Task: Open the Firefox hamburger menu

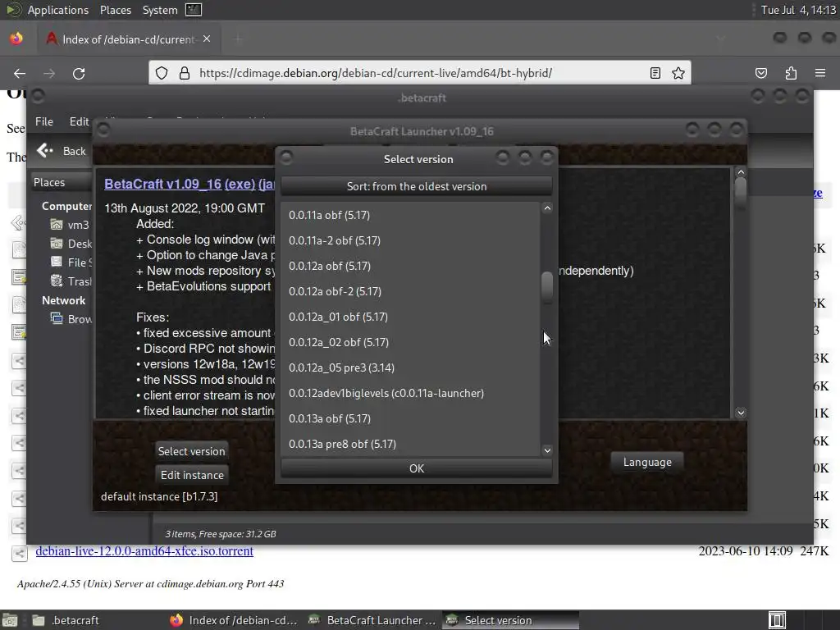Action: tap(820, 73)
